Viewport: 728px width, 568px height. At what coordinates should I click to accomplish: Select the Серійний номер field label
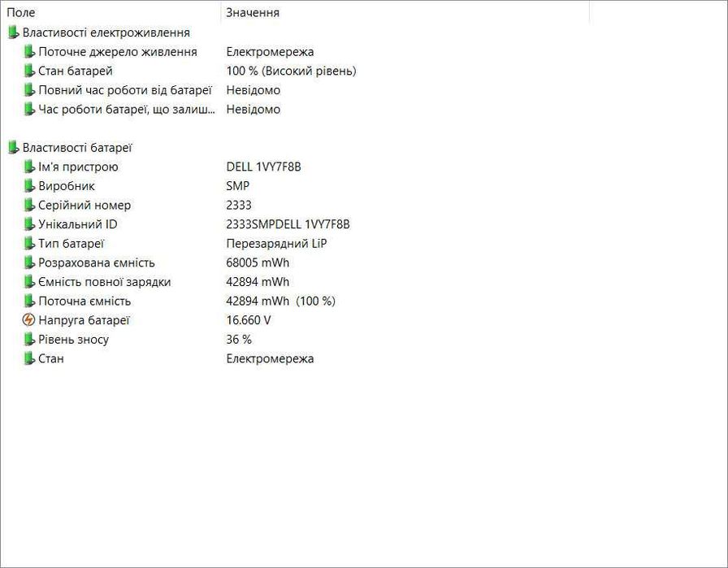[84, 205]
